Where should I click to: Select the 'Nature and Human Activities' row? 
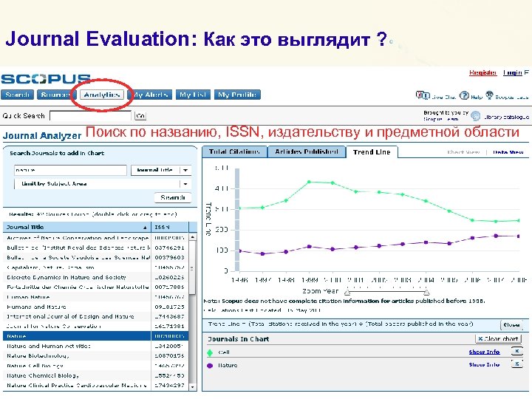(x=95, y=346)
